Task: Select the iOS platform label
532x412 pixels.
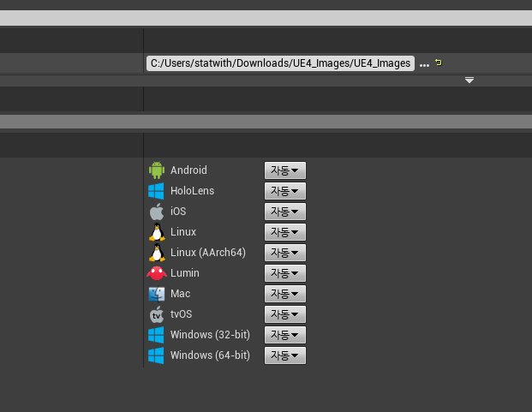Action: click(x=178, y=212)
